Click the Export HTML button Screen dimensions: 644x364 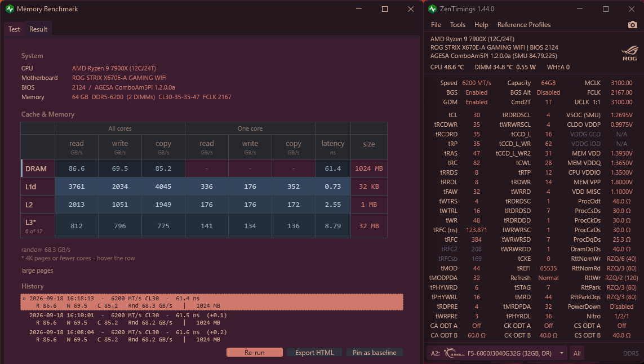314,353
